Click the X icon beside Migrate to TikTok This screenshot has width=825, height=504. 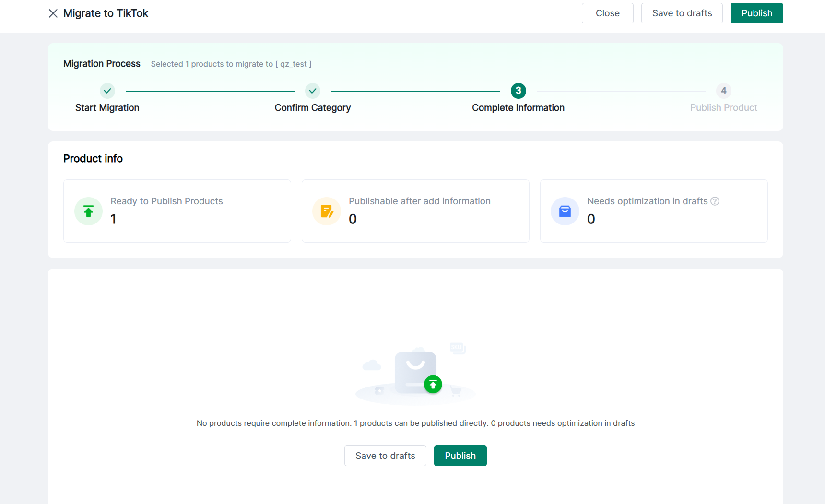click(53, 13)
